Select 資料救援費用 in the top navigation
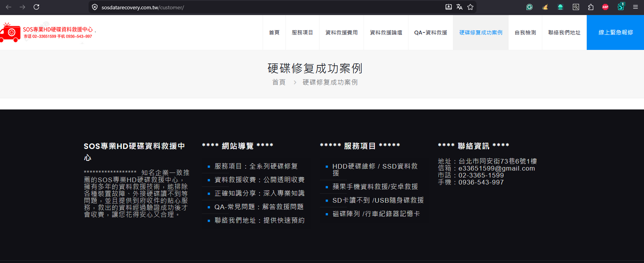This screenshot has height=263, width=644. click(342, 32)
